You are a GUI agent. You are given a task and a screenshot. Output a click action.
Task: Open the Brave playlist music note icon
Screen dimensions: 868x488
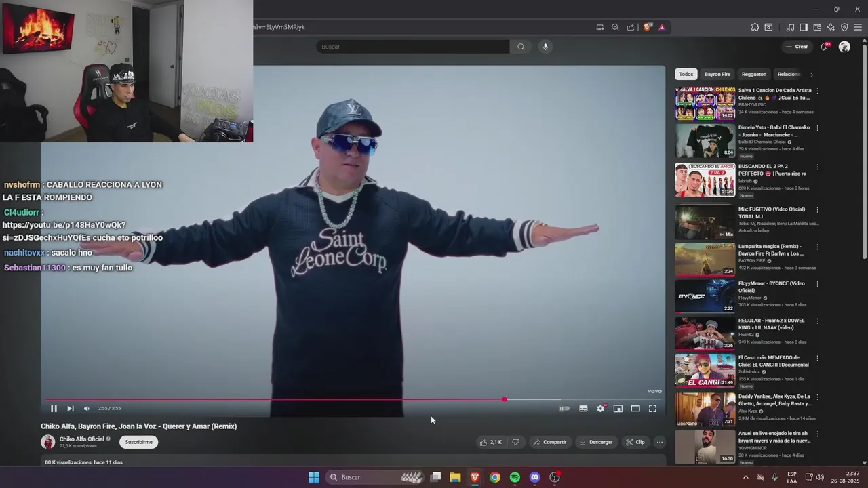790,27
